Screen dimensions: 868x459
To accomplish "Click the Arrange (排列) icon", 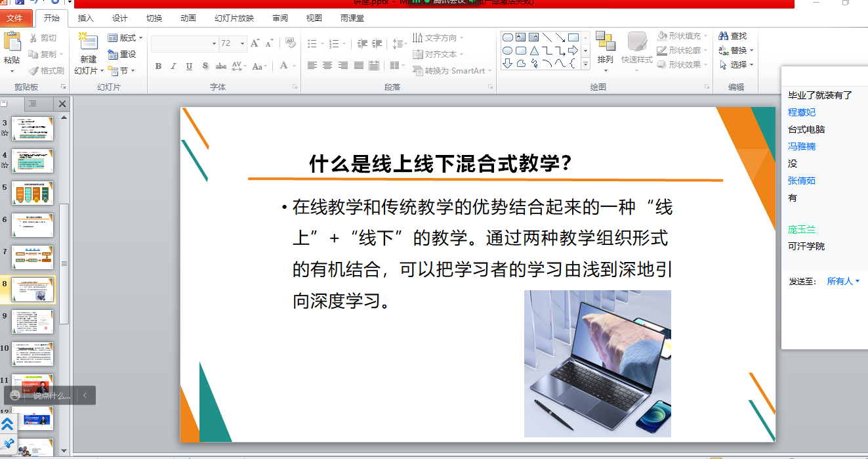I will click(605, 42).
